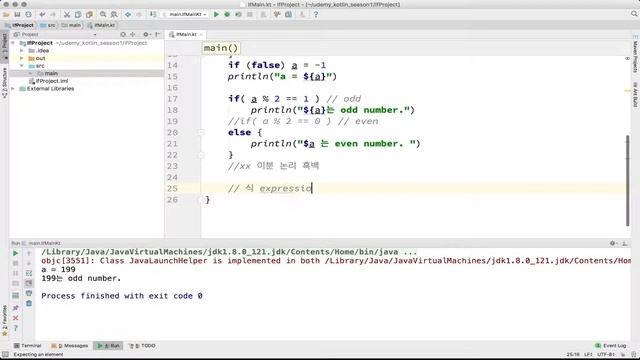
Task: Clear console output with trash icon
Action: (29, 303)
